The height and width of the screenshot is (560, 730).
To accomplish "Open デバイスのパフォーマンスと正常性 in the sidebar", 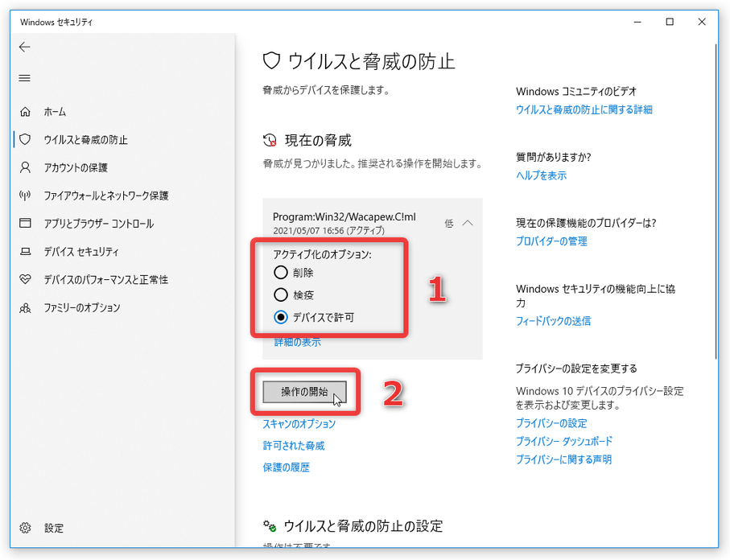I will (x=106, y=279).
